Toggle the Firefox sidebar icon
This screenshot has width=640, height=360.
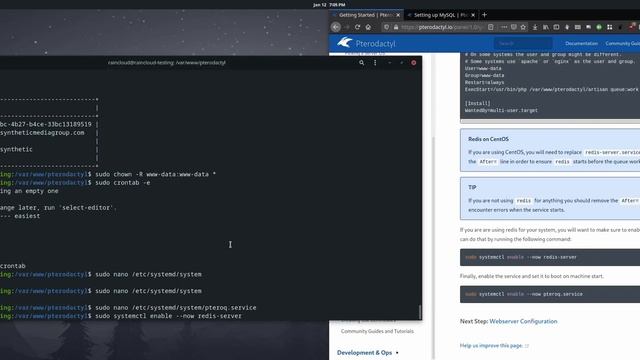coord(556,27)
